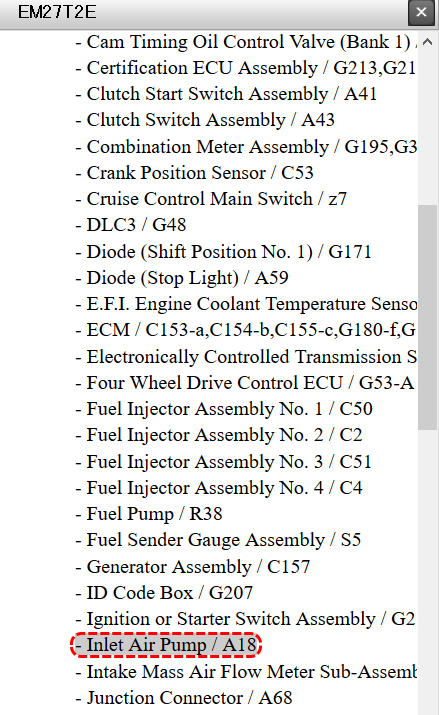Select Diode (Stop Light) / A59
The width and height of the screenshot is (439, 715).
coord(182,278)
